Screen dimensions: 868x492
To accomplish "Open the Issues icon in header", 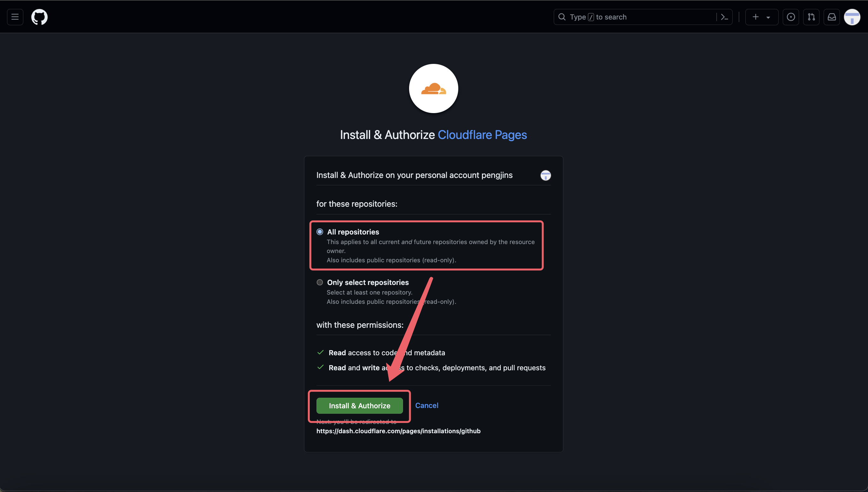I will pyautogui.click(x=791, y=17).
